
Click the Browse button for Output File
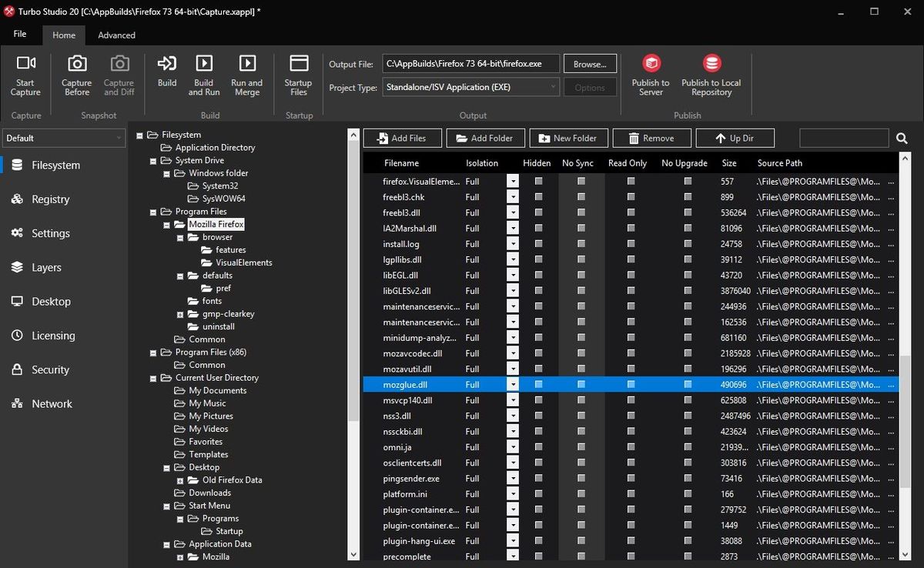(590, 63)
